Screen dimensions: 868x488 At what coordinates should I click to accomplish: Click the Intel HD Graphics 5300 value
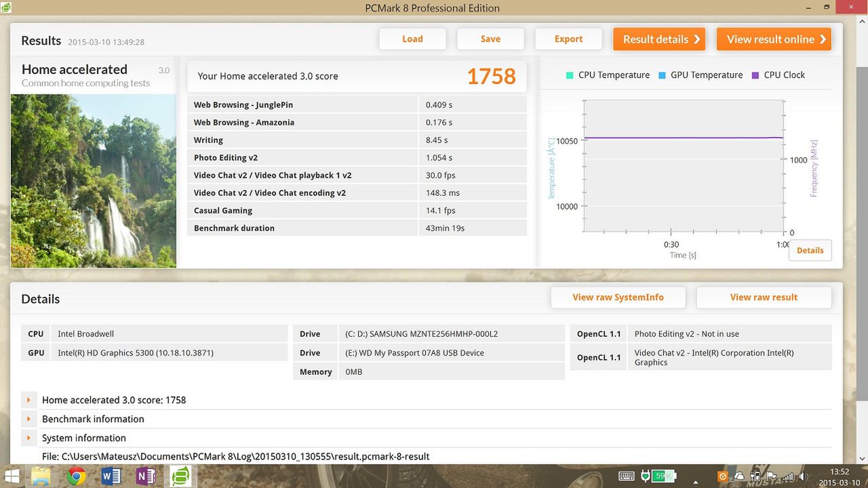(x=136, y=352)
